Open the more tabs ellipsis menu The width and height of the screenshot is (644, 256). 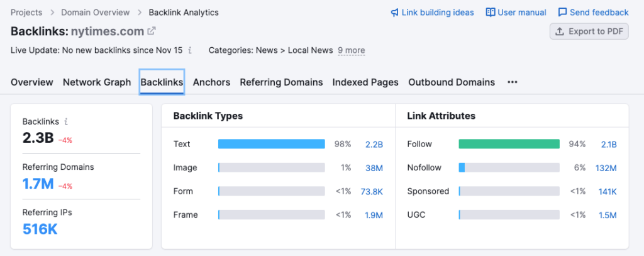click(x=512, y=82)
